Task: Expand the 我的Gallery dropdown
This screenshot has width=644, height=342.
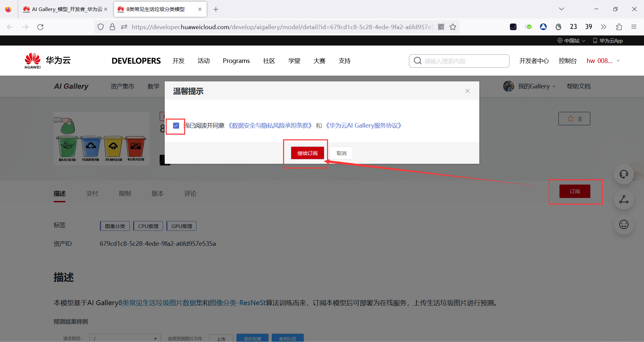Action: click(x=536, y=86)
